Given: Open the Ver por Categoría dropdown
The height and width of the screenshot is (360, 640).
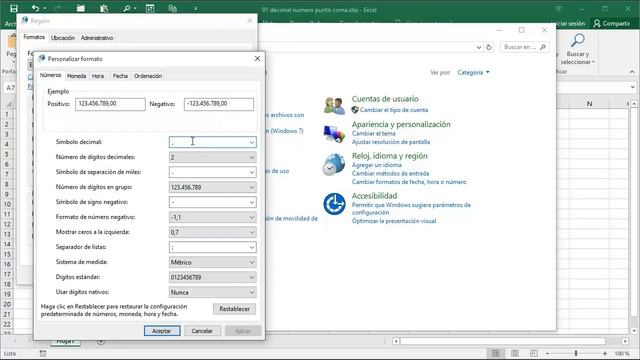Looking at the screenshot, I should [x=473, y=72].
